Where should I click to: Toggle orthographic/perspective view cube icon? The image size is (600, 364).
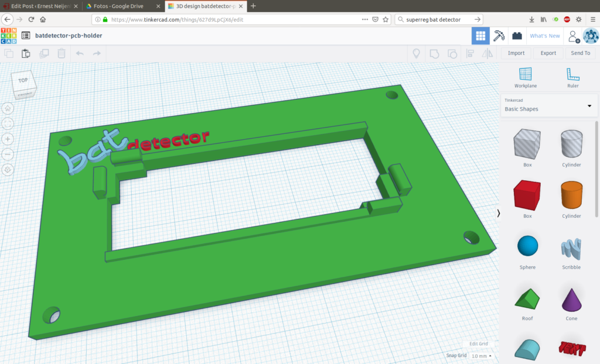point(8,170)
